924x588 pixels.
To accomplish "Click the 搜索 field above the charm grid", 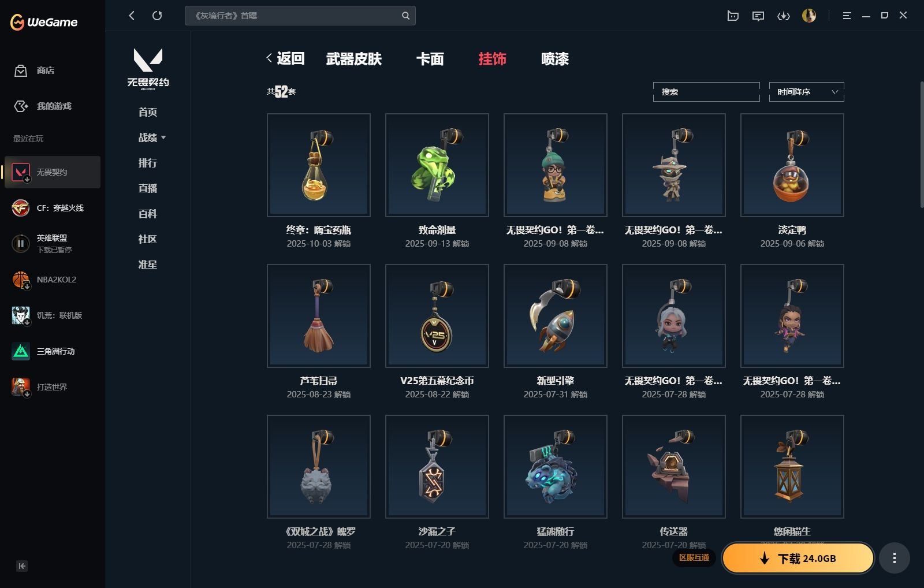I will click(706, 92).
